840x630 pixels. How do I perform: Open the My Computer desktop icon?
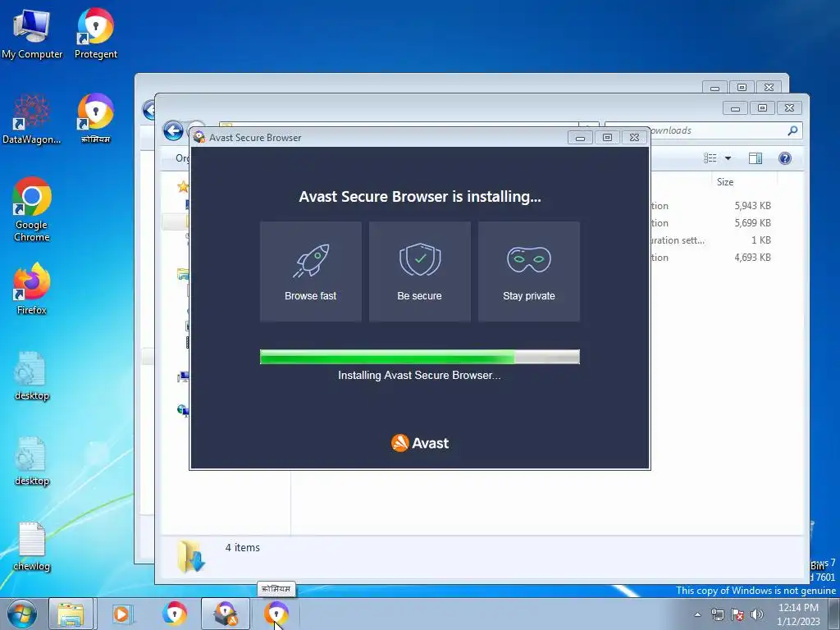point(32,33)
